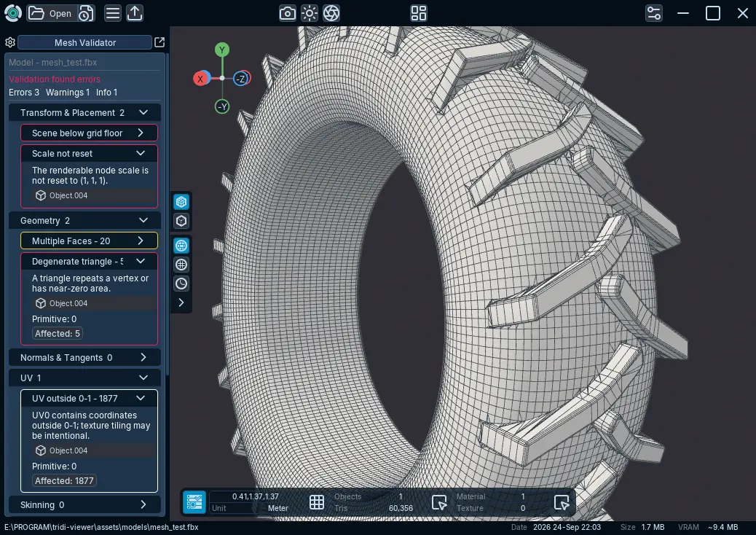
Task: Click Size 1.7 MB status entry
Action: click(x=642, y=527)
